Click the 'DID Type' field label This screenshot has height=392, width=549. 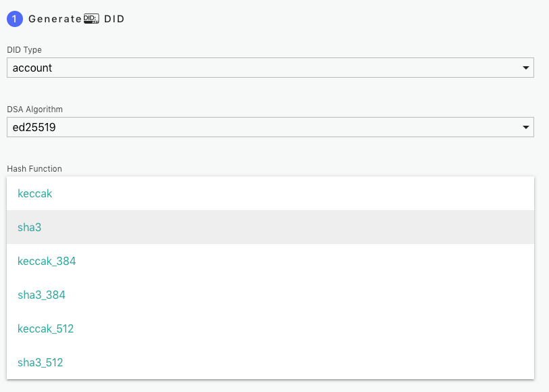point(24,50)
